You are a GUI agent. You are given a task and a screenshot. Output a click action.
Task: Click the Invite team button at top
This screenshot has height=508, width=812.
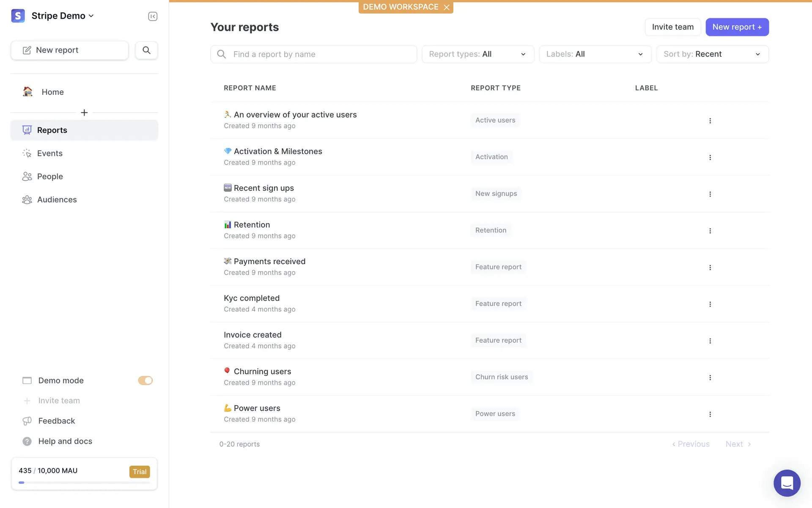click(672, 27)
